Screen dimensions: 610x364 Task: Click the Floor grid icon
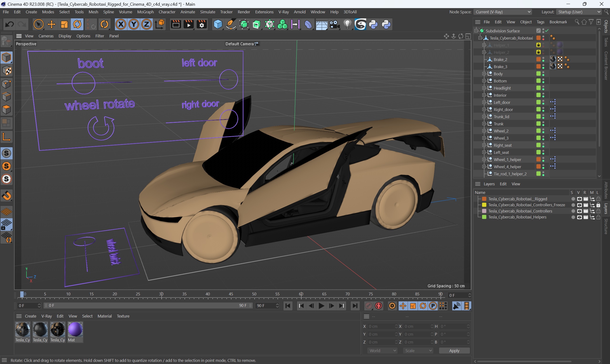tap(321, 24)
